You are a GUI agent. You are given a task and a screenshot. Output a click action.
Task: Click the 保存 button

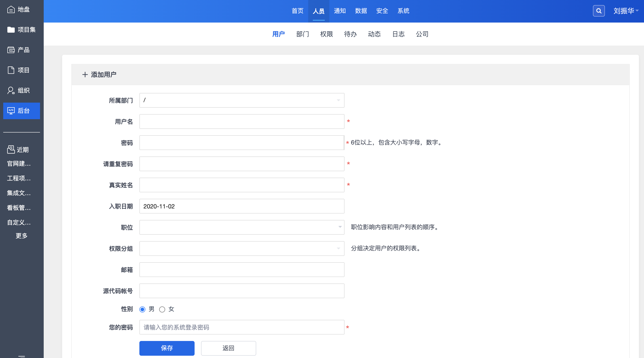tap(167, 348)
